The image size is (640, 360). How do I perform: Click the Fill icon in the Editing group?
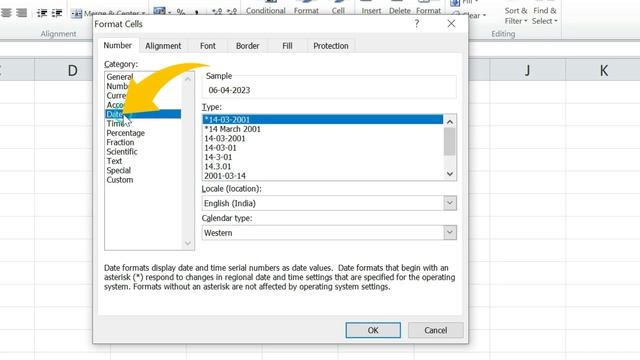pyautogui.click(x=455, y=3)
